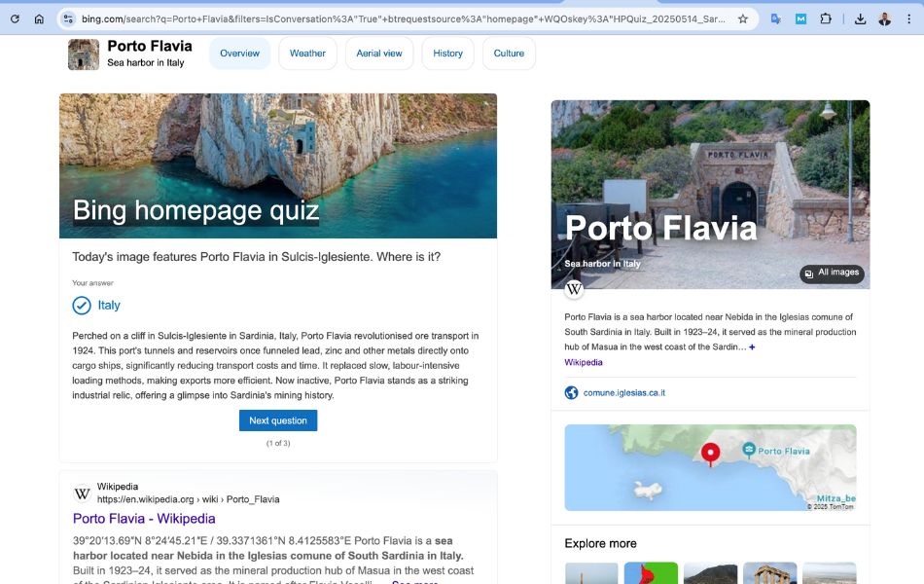Open the Chrome three-dot menu
924x584 pixels.
[908, 18]
